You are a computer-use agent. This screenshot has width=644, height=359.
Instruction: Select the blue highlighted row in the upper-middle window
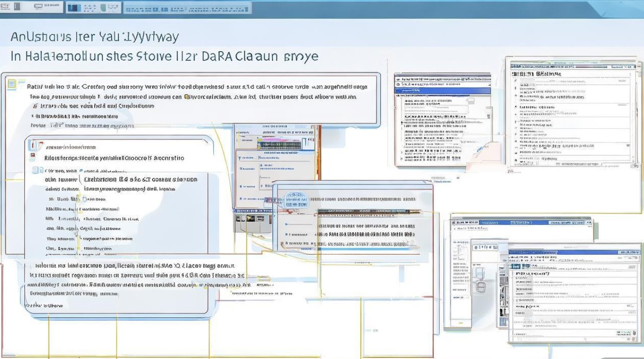(443, 90)
